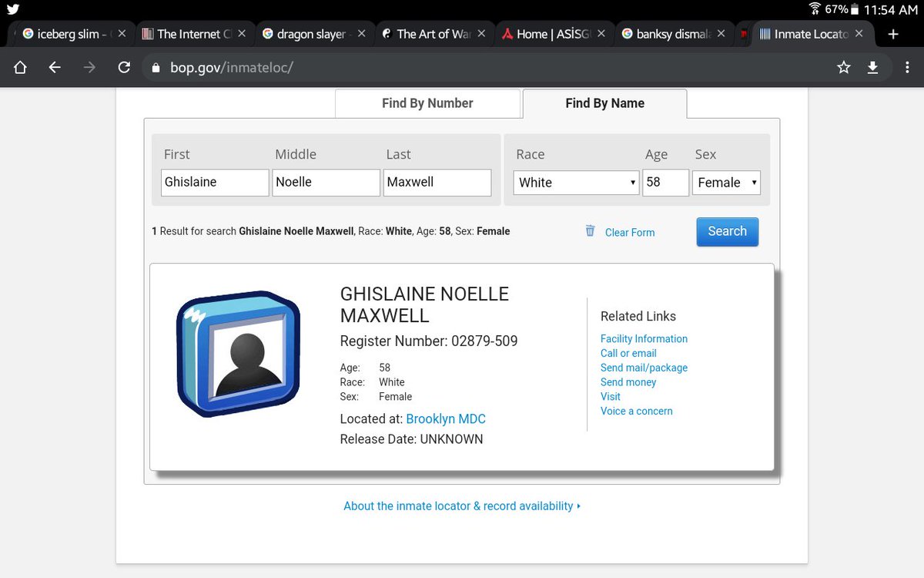924x578 pixels.
Task: Tap the 11:54 AM clock
Action: 890,10
